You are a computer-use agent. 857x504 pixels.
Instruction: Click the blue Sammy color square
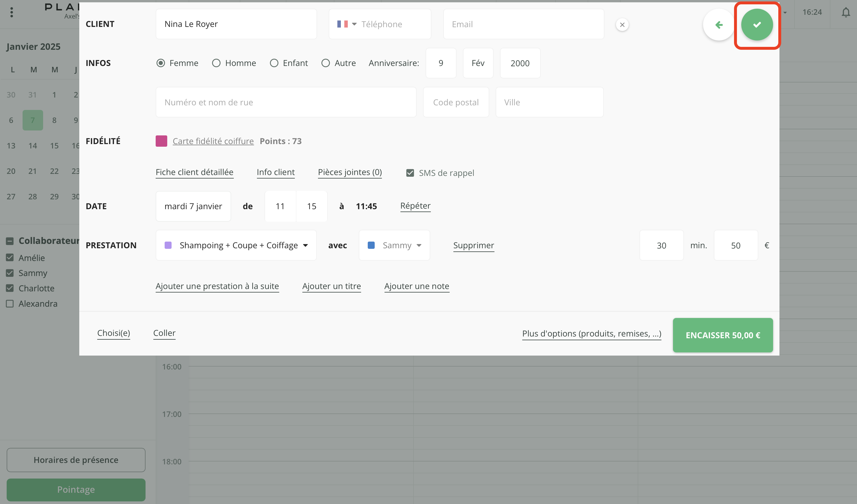371,245
